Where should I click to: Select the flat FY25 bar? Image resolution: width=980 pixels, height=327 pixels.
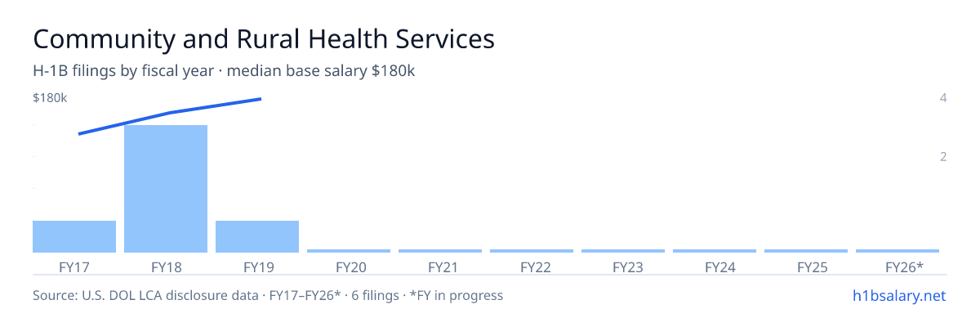coord(806,251)
